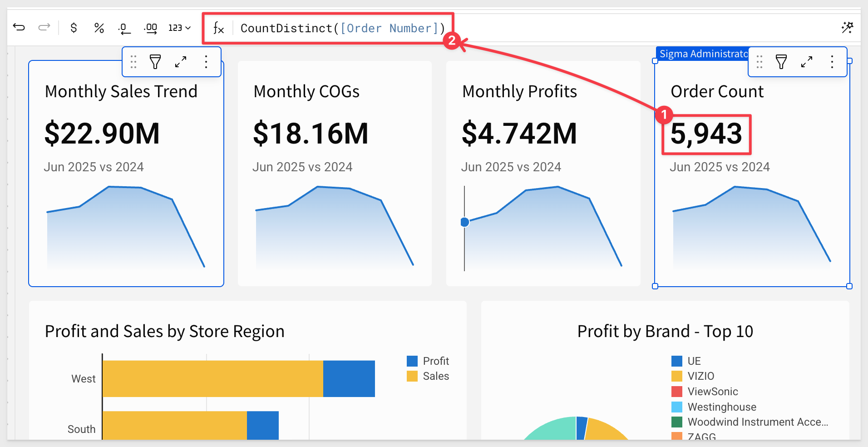Click Jun 2025 vs 2024 under Monthly COGs
This screenshot has height=447, width=868.
(x=302, y=167)
